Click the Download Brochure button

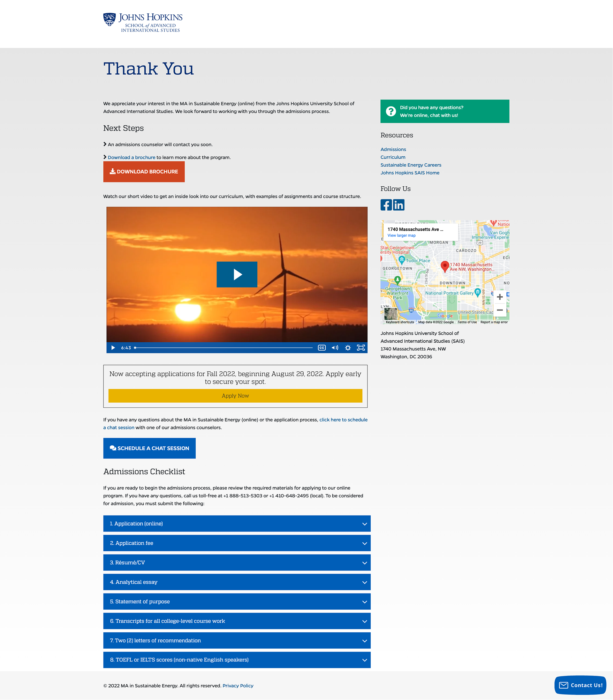coord(144,172)
